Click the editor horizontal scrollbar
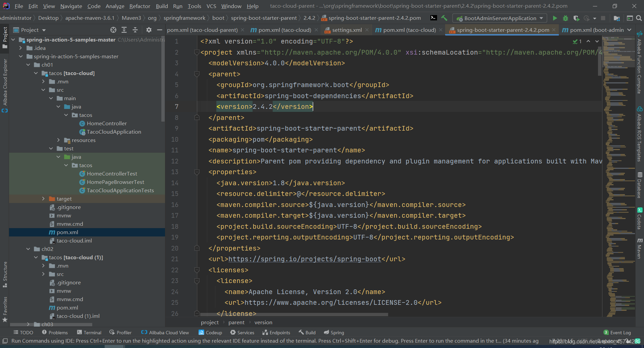644x348 pixels. tap(294, 315)
